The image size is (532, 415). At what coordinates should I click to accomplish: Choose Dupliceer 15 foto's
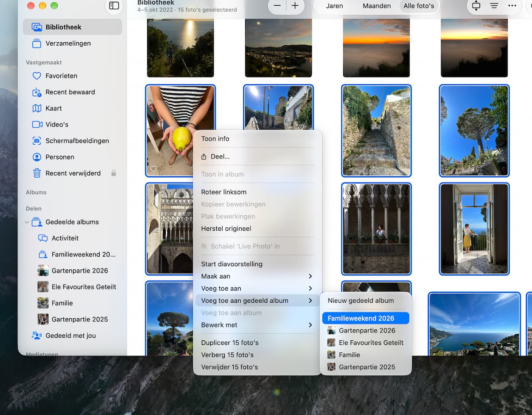click(x=257, y=343)
